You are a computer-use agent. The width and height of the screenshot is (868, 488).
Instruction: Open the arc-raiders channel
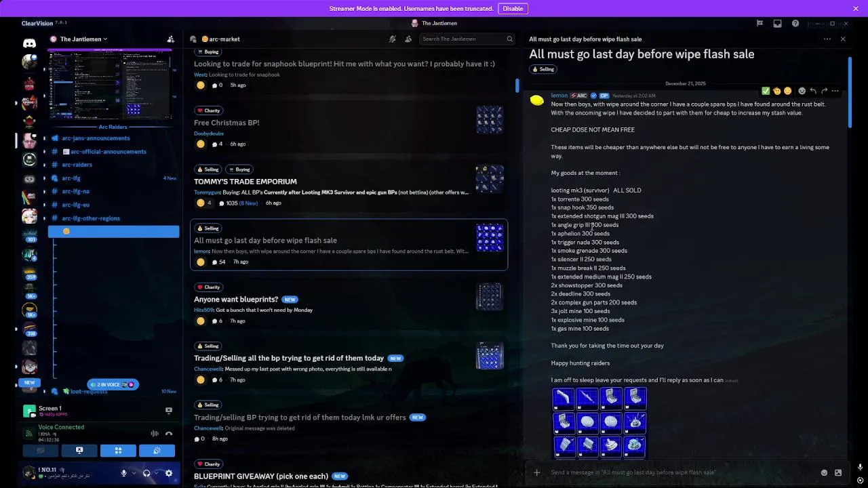coord(77,165)
